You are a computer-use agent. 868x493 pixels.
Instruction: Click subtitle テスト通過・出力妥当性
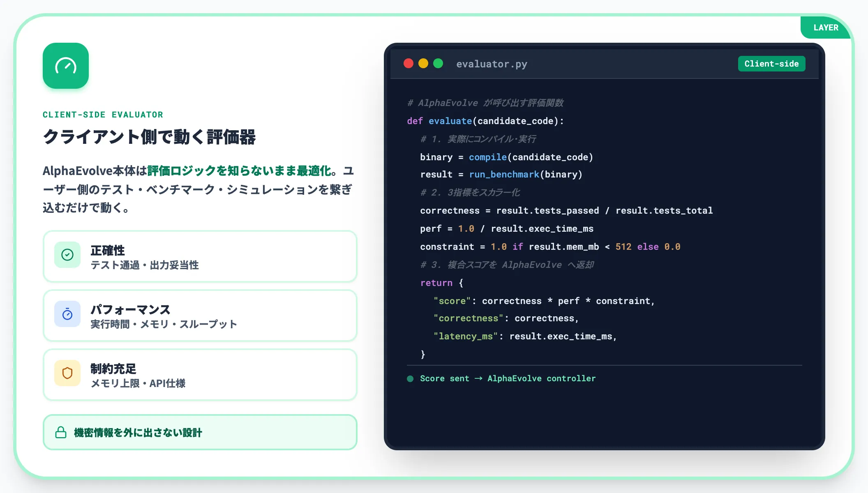point(145,265)
